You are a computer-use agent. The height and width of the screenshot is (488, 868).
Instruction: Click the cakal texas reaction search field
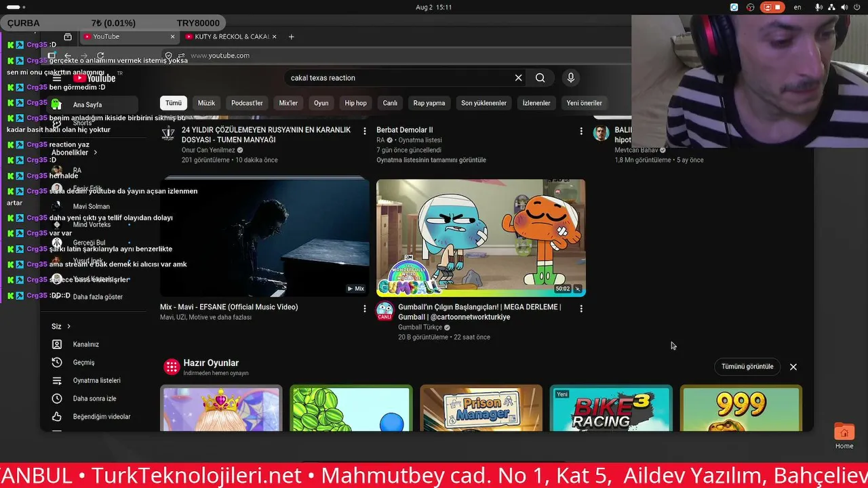pos(400,78)
